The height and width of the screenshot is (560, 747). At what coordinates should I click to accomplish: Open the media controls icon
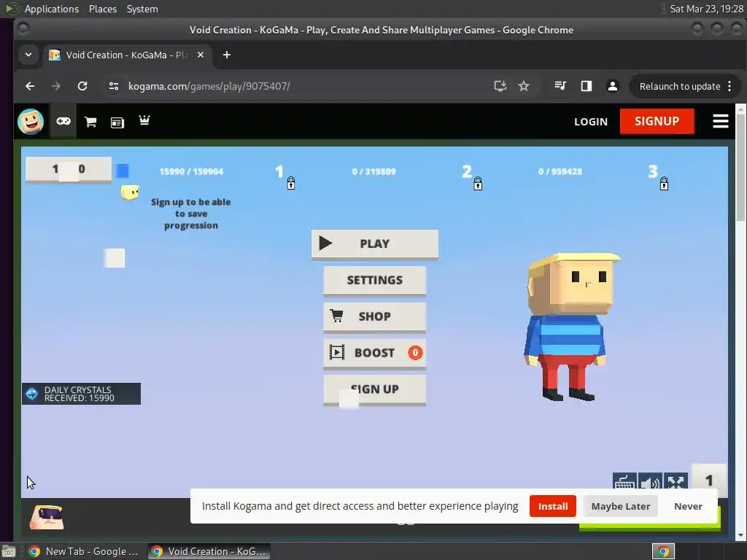(560, 86)
